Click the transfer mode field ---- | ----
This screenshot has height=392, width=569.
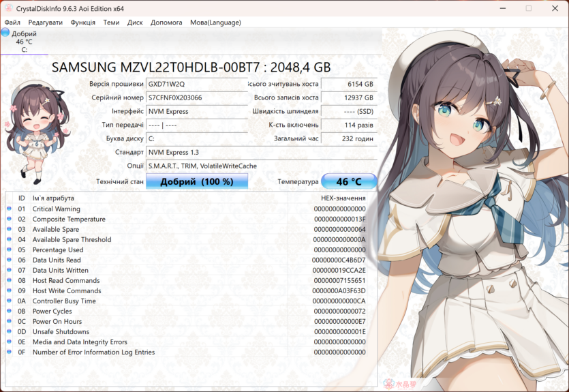197,125
